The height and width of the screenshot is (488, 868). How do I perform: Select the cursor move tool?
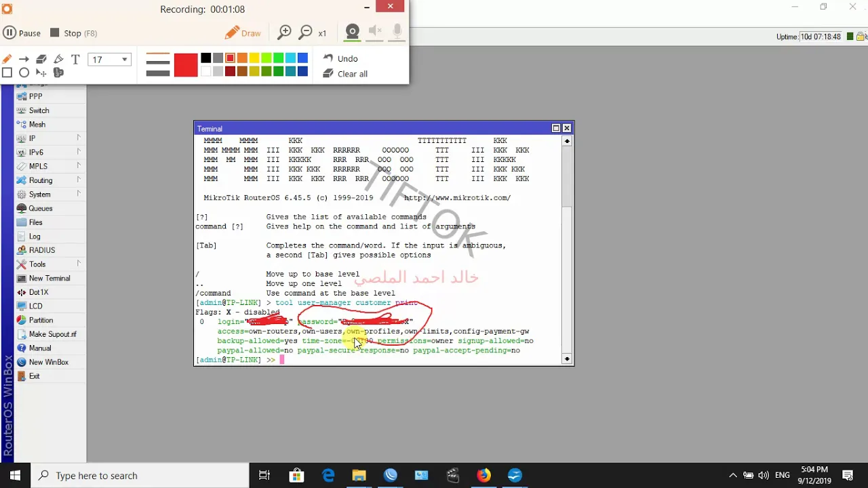[x=41, y=73]
